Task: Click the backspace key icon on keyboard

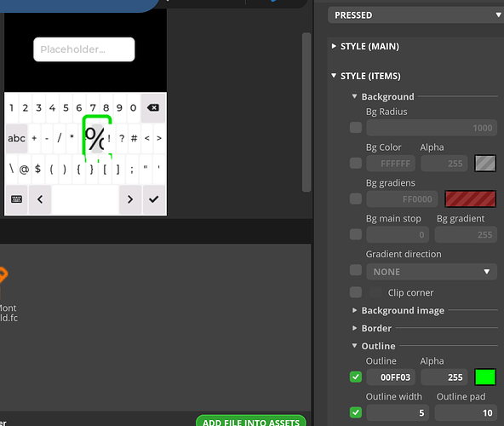Action: [x=153, y=108]
